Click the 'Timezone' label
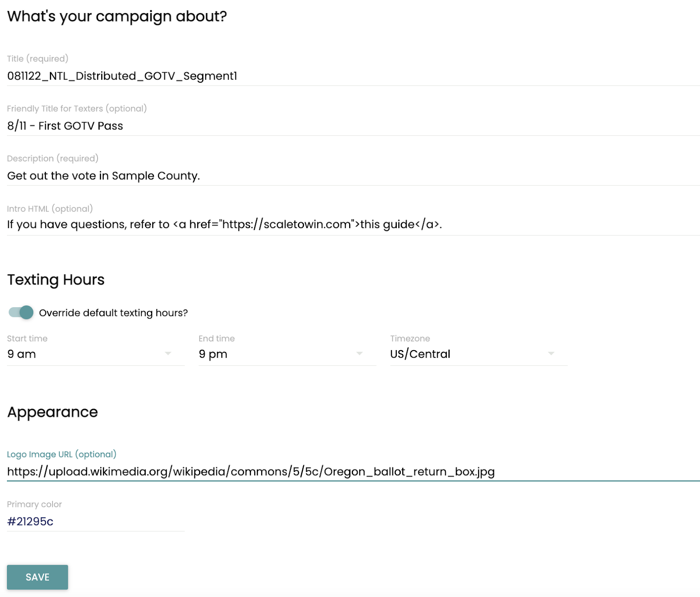The height and width of the screenshot is (597, 700). point(410,338)
